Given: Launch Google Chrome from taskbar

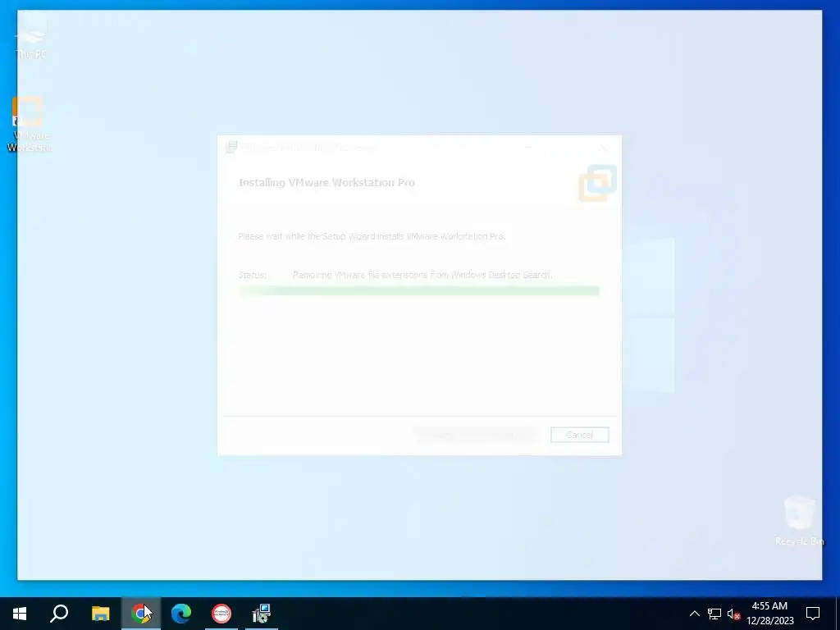Looking at the screenshot, I should [140, 614].
